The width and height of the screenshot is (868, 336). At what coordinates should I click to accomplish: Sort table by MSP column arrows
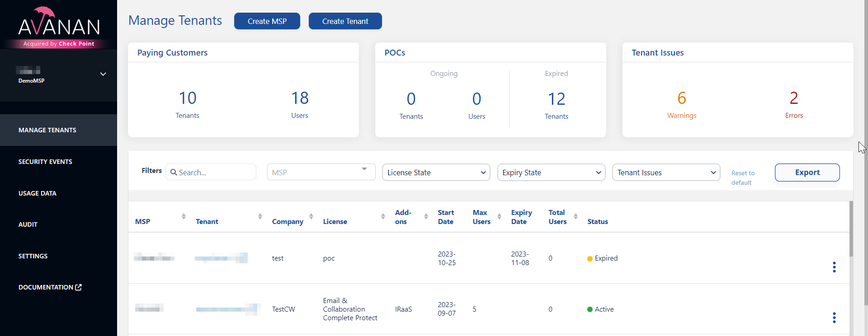pos(184,216)
